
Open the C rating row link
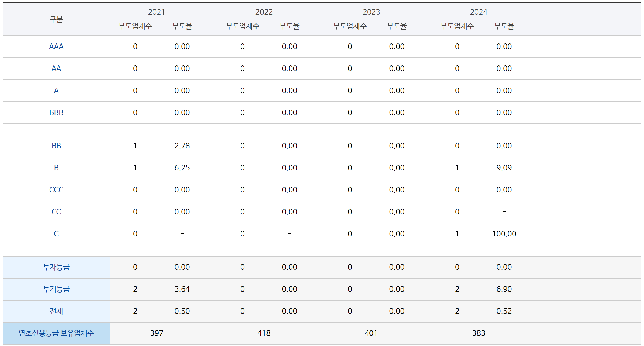[56, 234]
